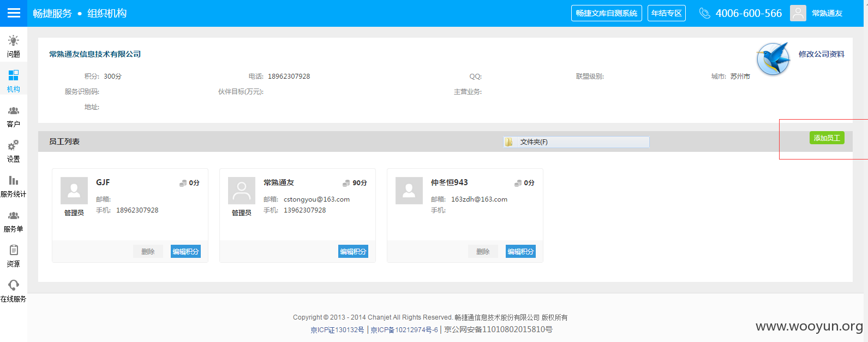Viewport: 868px width, 342px height.
Task: Click email cstongyou@163.com
Action: click(317, 199)
